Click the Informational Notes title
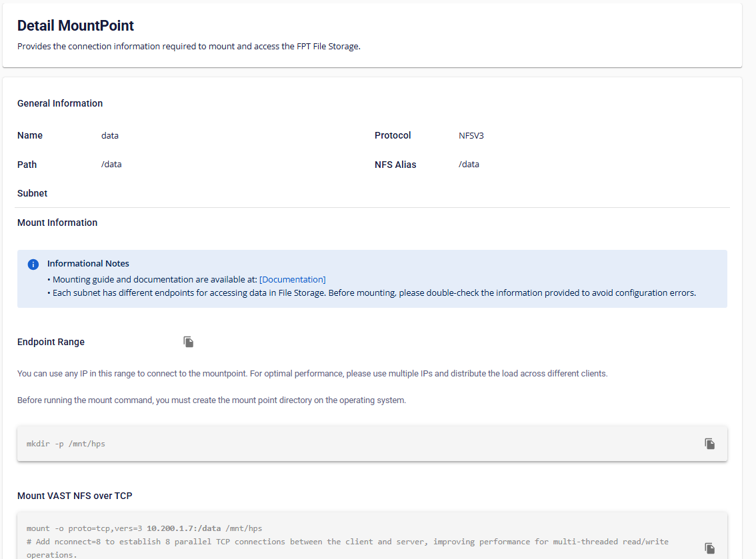The image size is (756, 559). click(88, 263)
